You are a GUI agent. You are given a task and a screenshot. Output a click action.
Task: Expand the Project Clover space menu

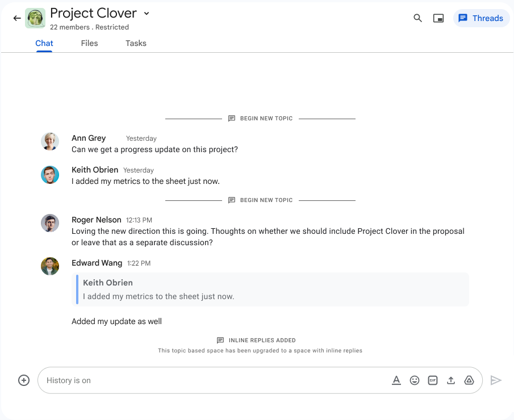coord(146,13)
